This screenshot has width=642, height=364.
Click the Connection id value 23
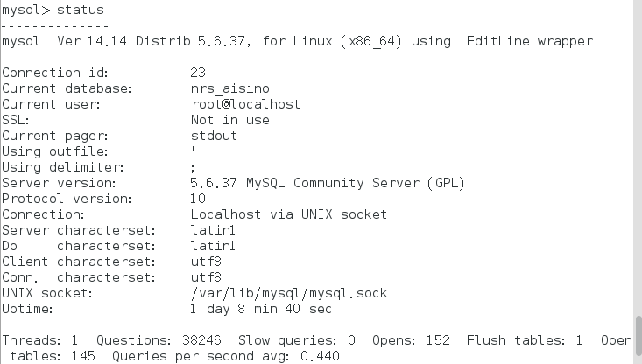[198, 73]
